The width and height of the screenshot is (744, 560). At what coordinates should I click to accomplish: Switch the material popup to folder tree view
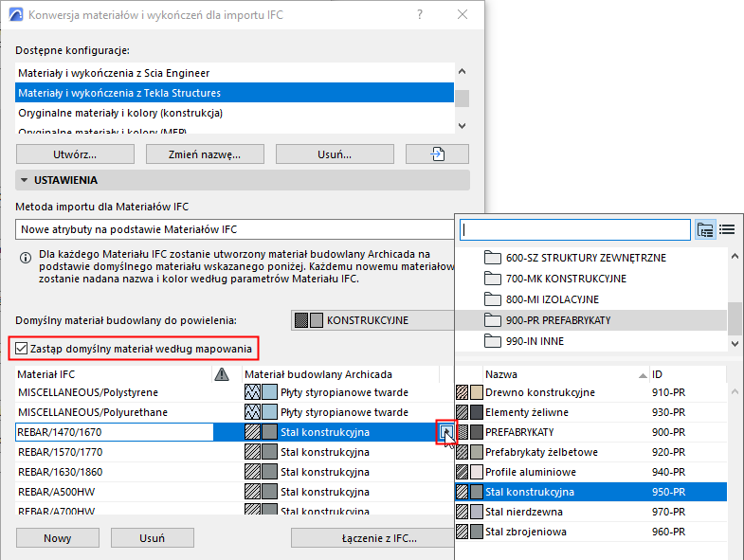coord(705,230)
